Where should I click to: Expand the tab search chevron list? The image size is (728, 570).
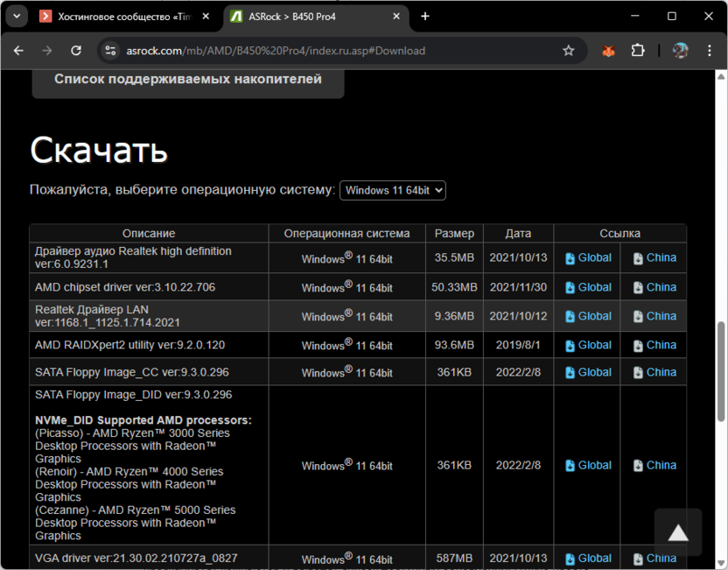click(16, 16)
